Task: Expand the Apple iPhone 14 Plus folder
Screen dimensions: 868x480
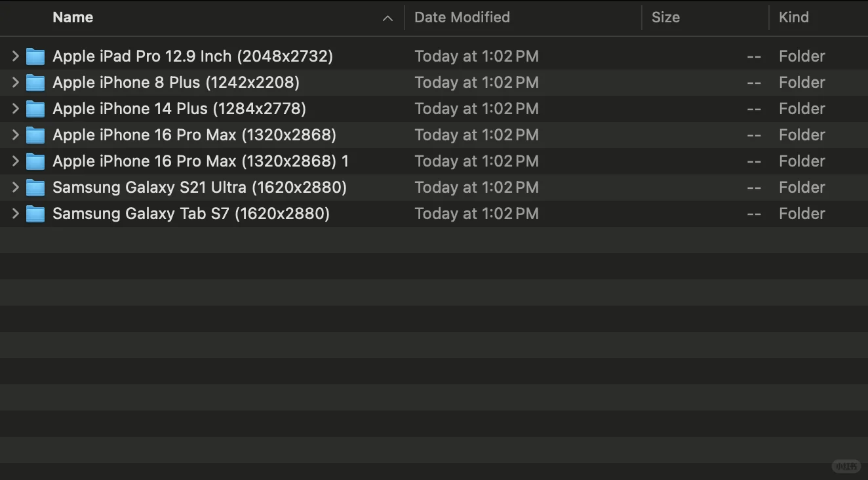Action: (15, 109)
